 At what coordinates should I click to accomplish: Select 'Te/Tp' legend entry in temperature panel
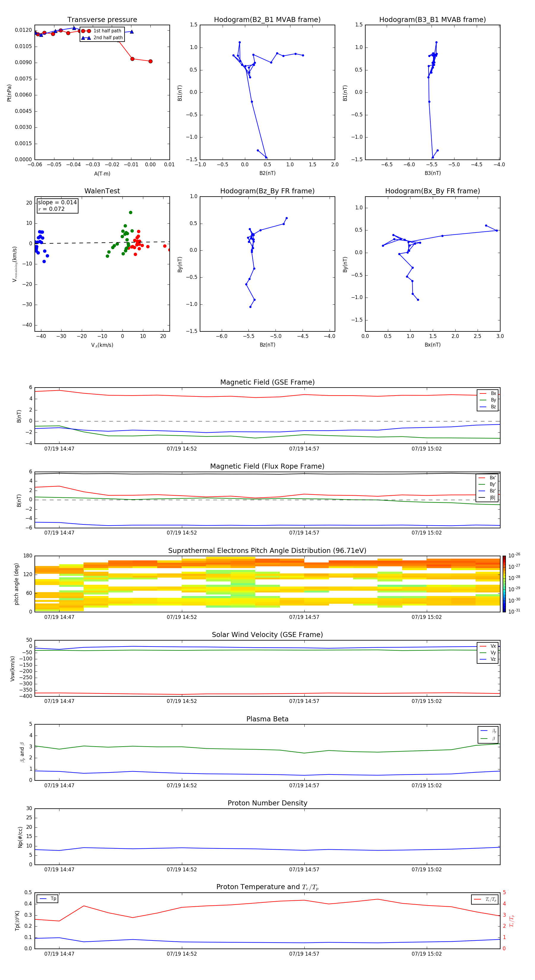pos(485,900)
